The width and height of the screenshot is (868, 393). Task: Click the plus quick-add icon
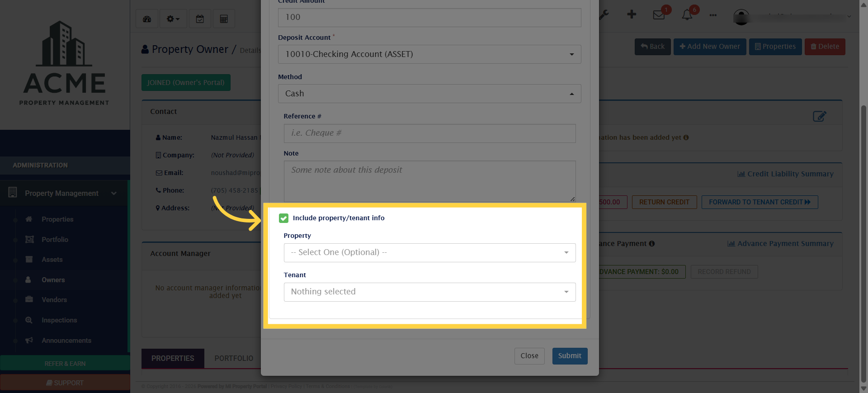tap(632, 14)
